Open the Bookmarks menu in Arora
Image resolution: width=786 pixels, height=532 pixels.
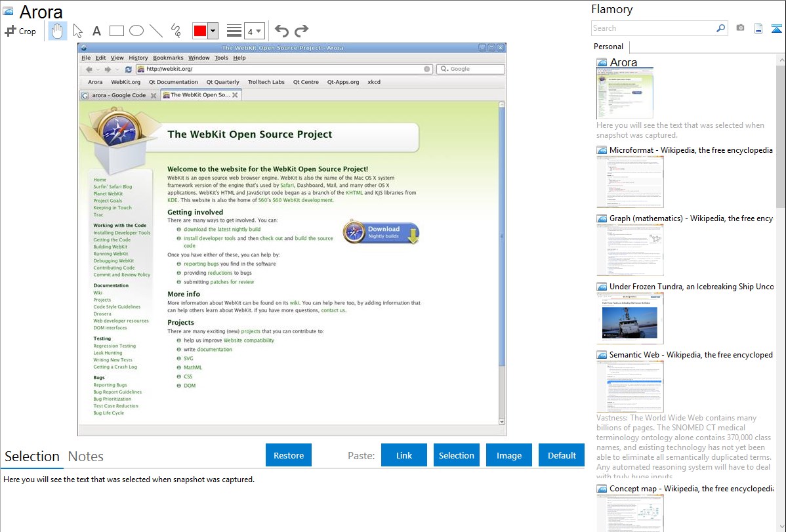point(168,58)
